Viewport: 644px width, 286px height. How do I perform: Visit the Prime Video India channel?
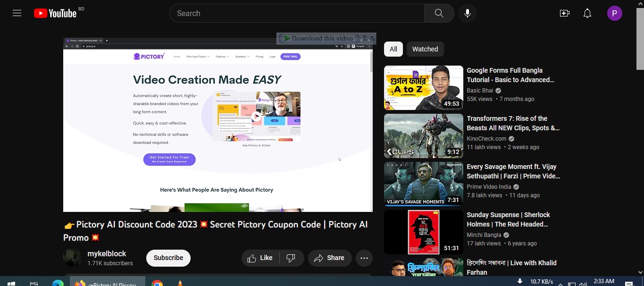(x=489, y=187)
